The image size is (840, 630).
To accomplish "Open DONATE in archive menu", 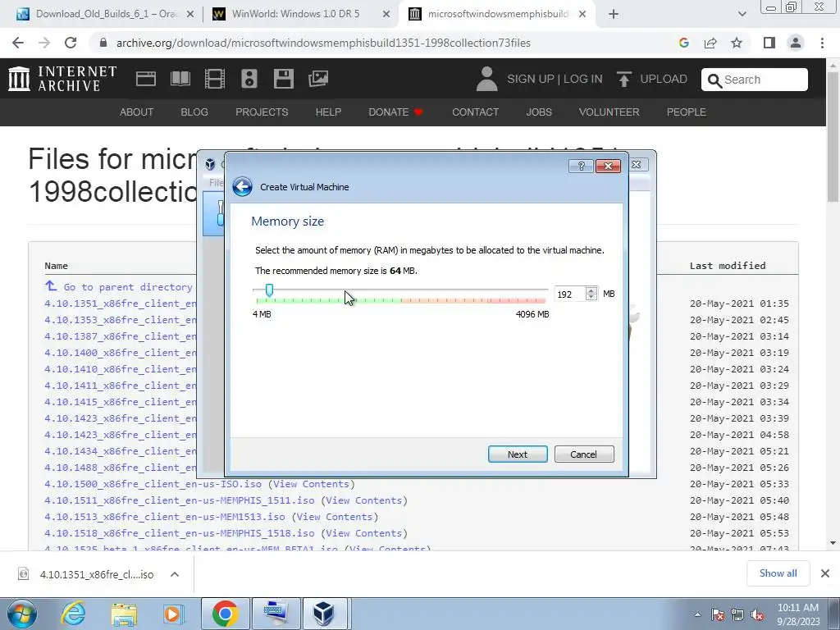I will pyautogui.click(x=395, y=112).
